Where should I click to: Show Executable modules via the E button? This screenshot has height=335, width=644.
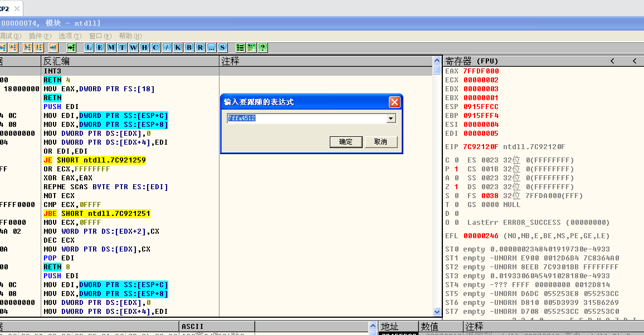pos(100,47)
